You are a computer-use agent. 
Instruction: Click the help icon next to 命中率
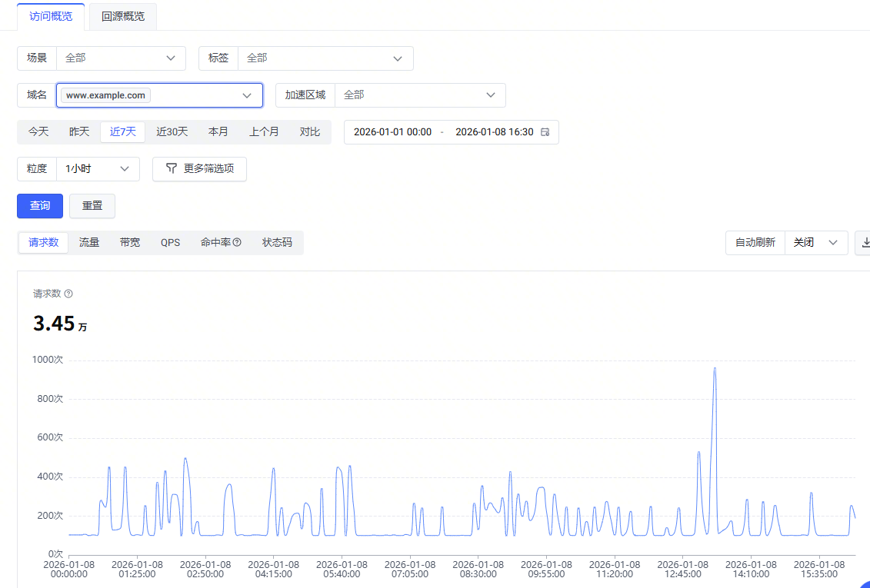(x=237, y=243)
